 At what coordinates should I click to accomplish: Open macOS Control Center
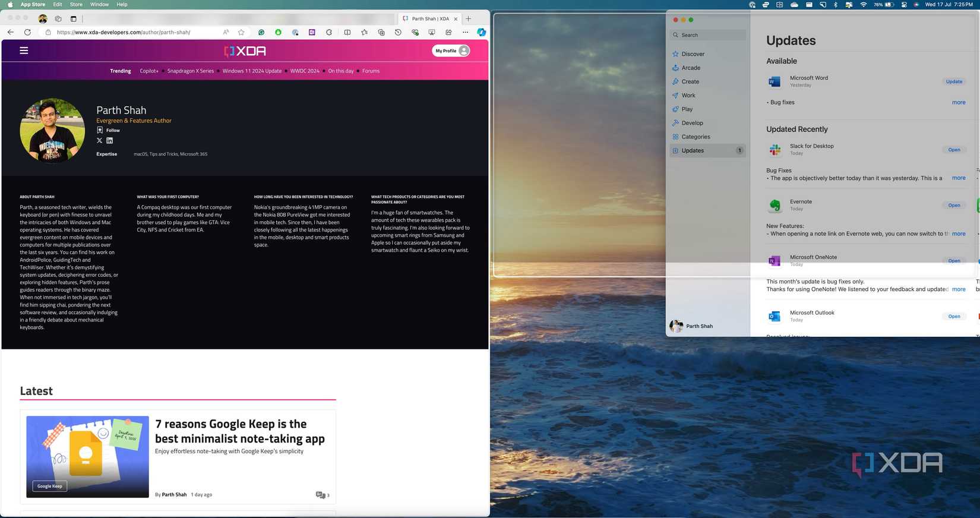(x=904, y=5)
